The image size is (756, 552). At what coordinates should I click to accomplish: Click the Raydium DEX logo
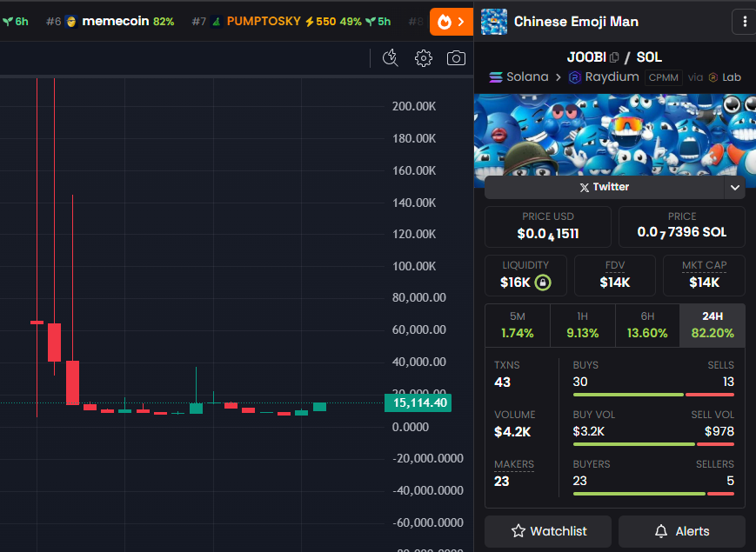click(x=575, y=77)
